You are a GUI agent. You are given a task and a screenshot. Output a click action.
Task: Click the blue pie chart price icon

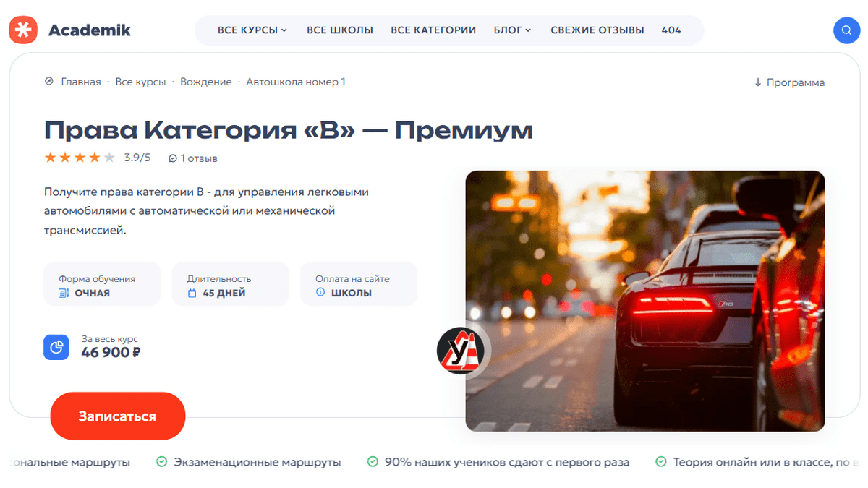click(56, 347)
